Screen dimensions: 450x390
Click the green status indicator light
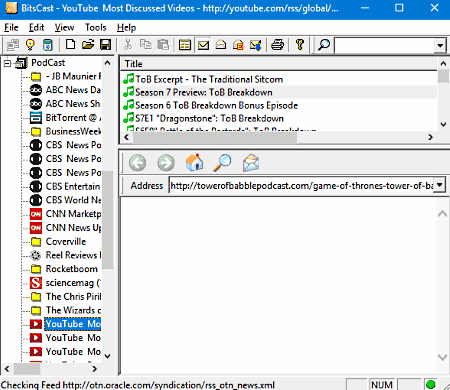point(431,384)
